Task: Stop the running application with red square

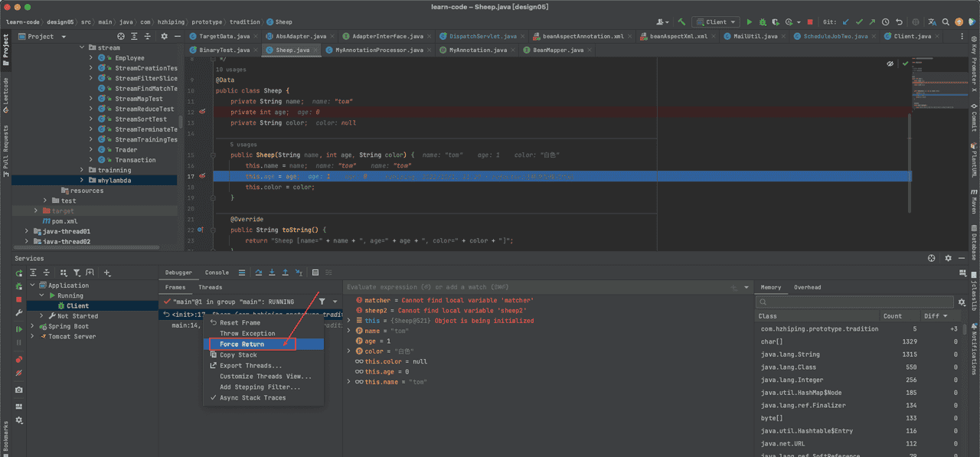Action: click(x=810, y=22)
